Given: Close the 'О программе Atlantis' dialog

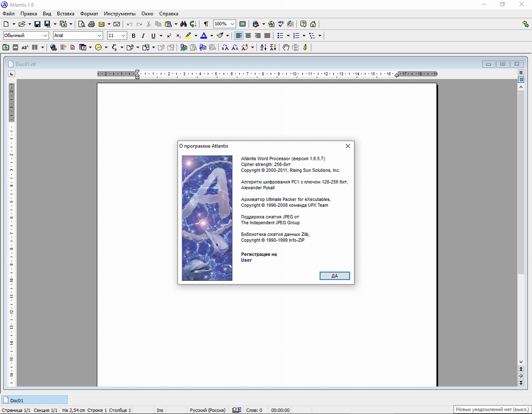Looking at the screenshot, I should 348,146.
